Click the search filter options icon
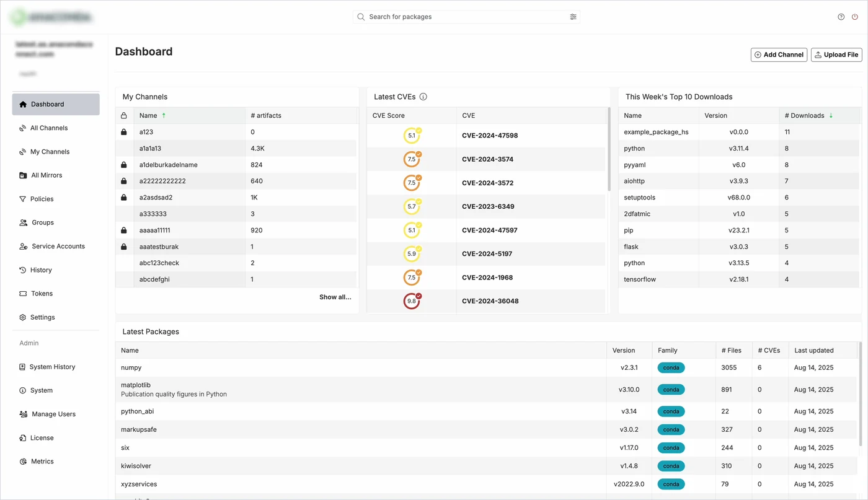The height and width of the screenshot is (500, 868). [573, 17]
